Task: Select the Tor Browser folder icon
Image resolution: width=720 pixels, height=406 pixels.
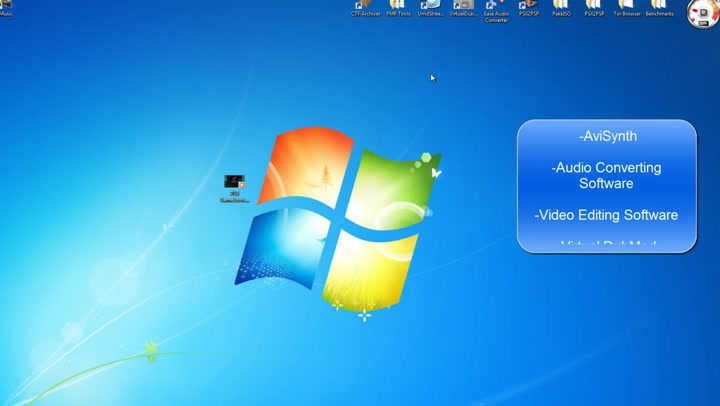Action: (627, 8)
